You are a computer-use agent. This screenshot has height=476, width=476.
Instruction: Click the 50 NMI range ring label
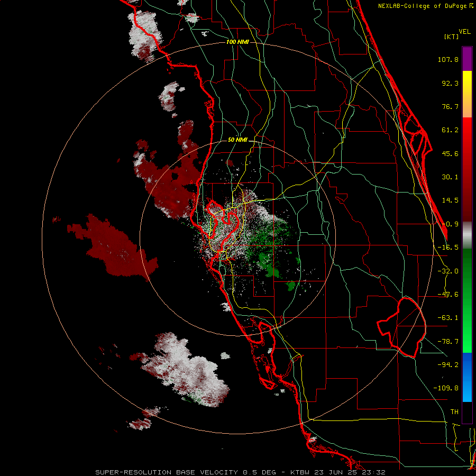point(237,140)
